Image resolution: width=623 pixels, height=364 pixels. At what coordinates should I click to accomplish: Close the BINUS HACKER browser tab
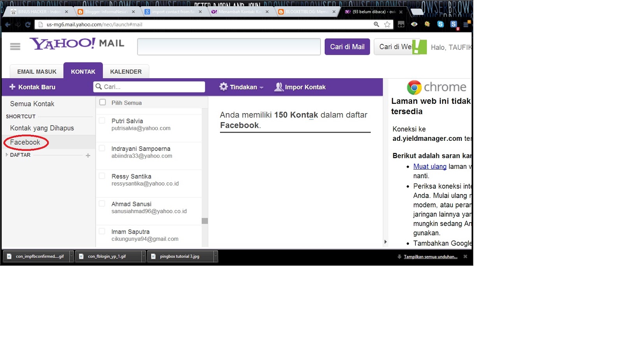[x=67, y=12]
